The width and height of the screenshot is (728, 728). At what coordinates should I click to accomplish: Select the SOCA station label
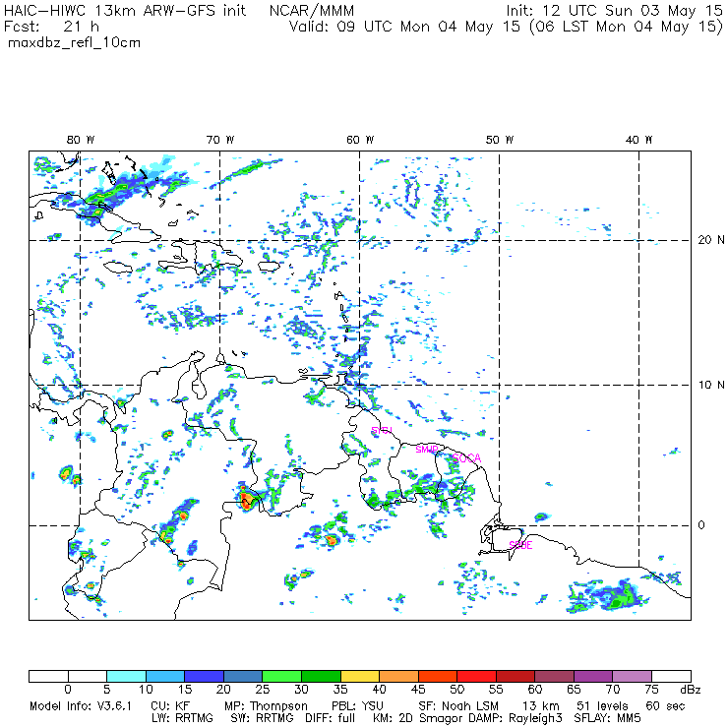[467, 458]
